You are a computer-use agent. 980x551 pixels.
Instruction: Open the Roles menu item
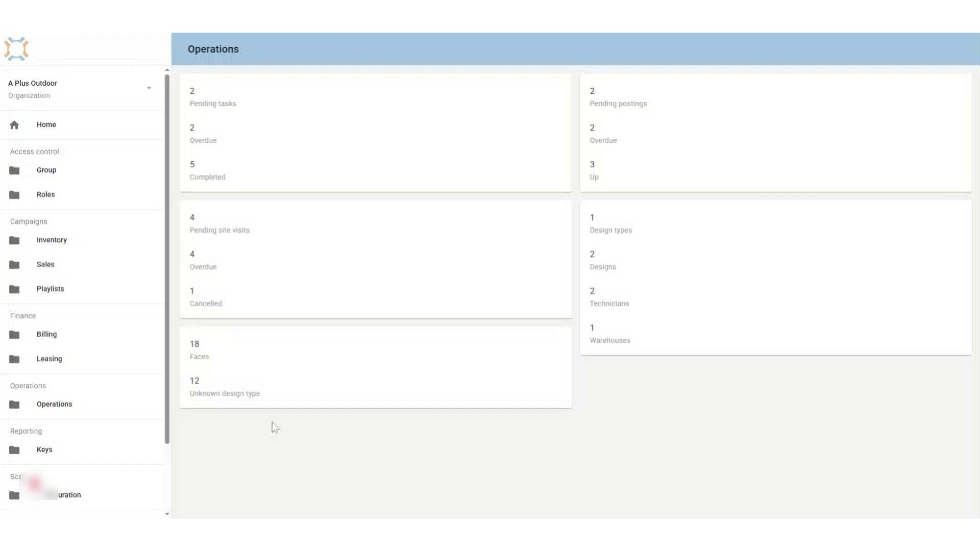pyautogui.click(x=45, y=194)
